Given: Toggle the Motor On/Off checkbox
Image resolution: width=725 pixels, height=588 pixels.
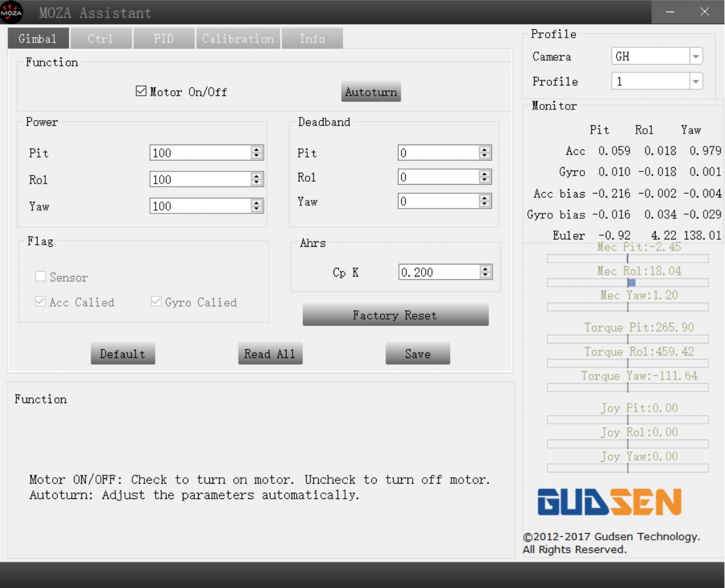Looking at the screenshot, I should [141, 91].
